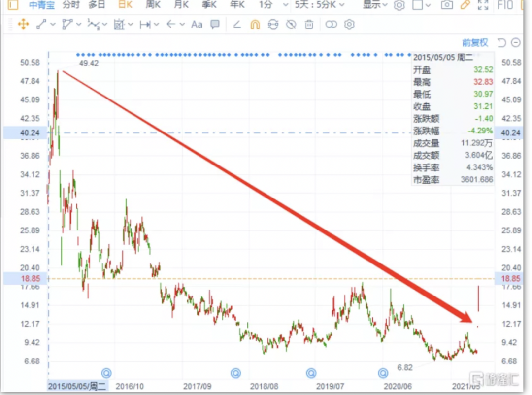Expand the 1分 minute interval dropdown
Image resolution: width=532 pixels, height=395 pixels.
point(274,5)
